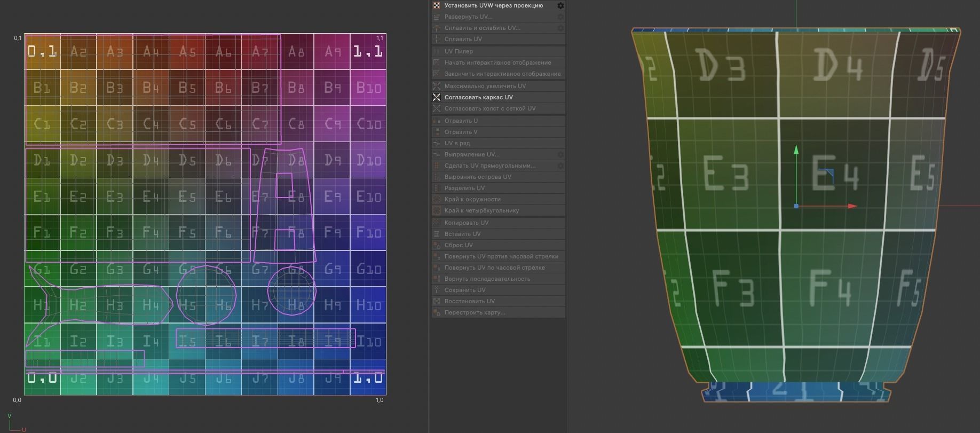Click the checkerboard icon of Установить UVW через проекцию
This screenshot has height=433, width=980.
(x=437, y=5)
